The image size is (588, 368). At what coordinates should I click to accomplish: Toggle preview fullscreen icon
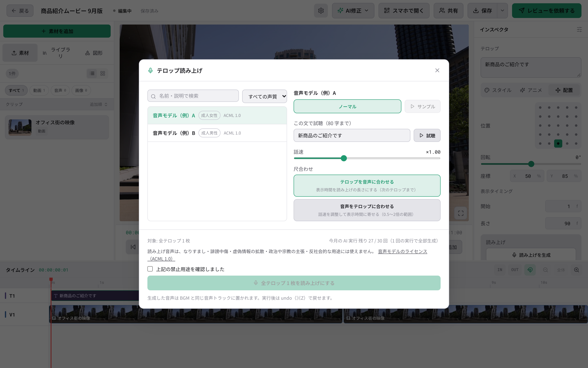click(x=461, y=213)
